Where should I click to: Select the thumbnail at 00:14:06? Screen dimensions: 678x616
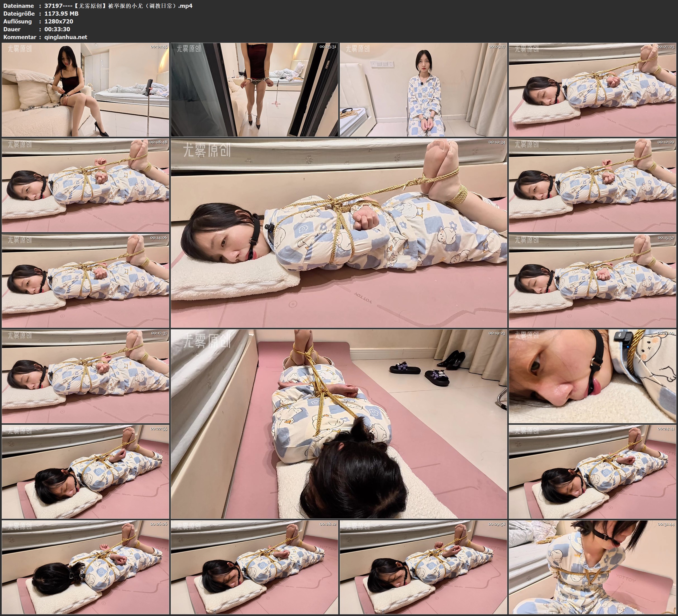[x=85, y=281]
